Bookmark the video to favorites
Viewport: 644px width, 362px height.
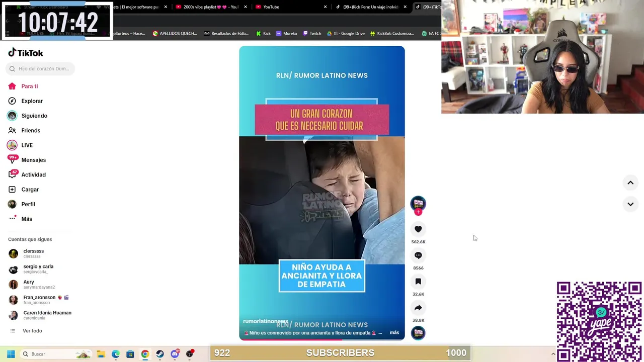tap(418, 282)
